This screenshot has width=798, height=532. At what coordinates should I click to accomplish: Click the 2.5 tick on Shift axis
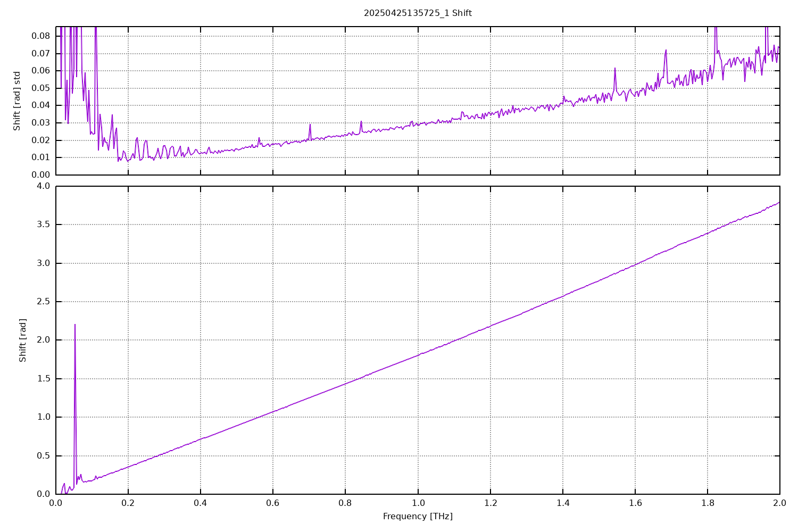coord(44,302)
